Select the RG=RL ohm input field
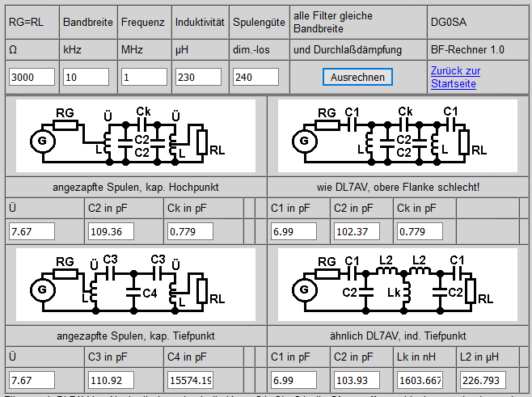 point(32,77)
